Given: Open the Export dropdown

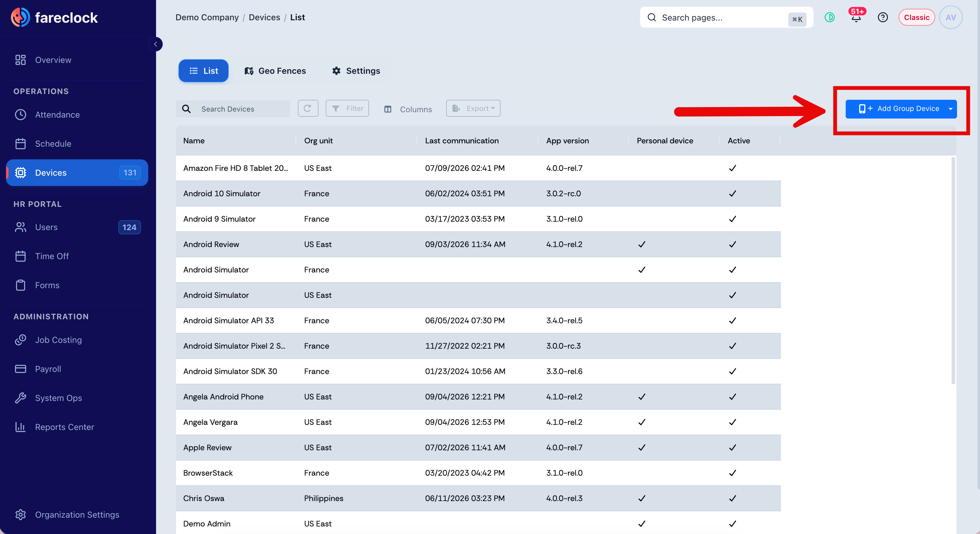Looking at the screenshot, I should tap(473, 108).
